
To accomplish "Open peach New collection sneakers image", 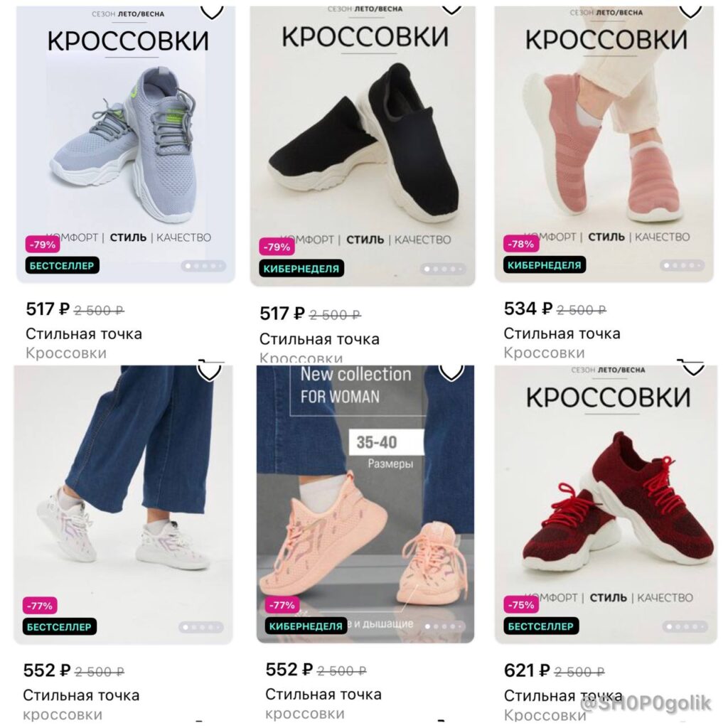I will 365,504.
